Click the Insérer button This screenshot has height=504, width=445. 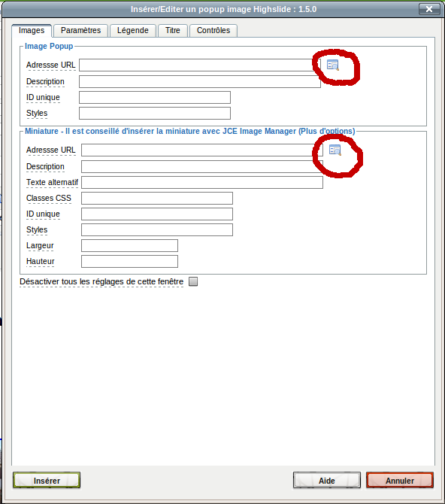pyautogui.click(x=47, y=481)
